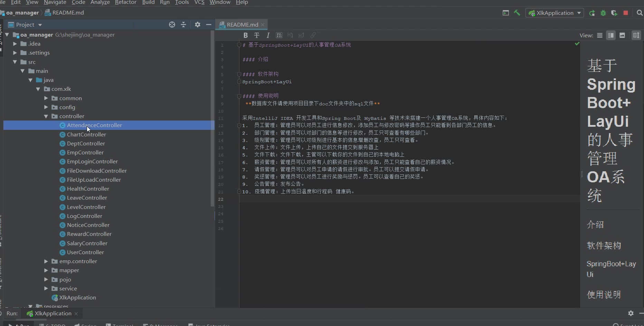644x326 pixels.
Task: Expand the common package
Action: tap(46, 98)
